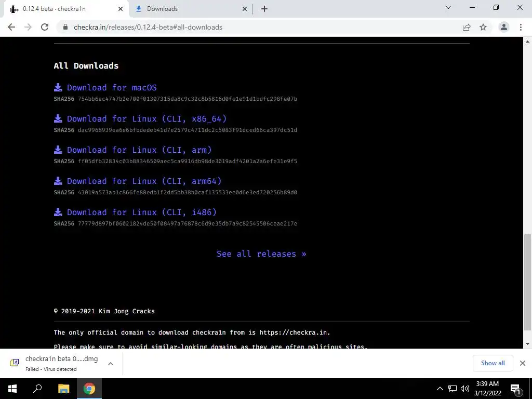This screenshot has width=532, height=399.
Task: Click the Chrome taskbar icon
Action: pos(89,389)
